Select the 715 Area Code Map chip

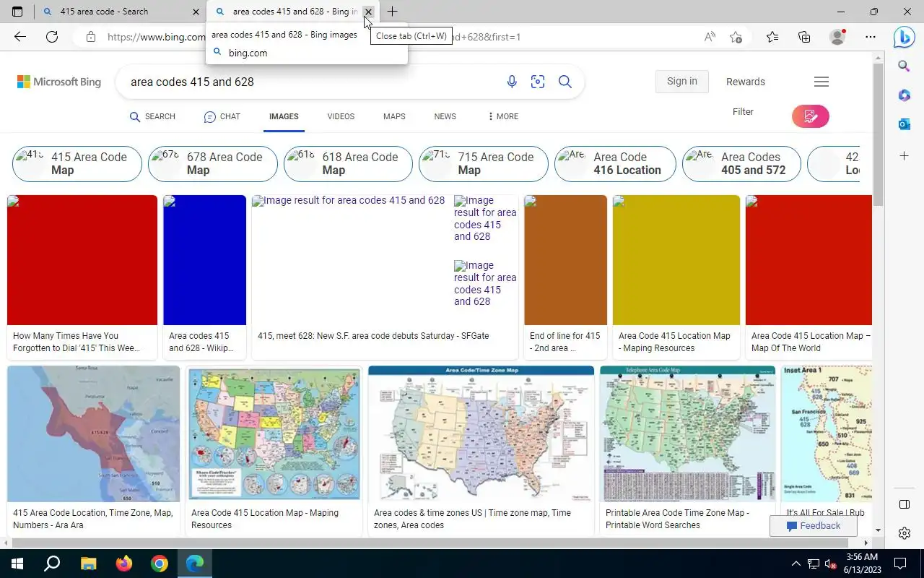(484, 164)
